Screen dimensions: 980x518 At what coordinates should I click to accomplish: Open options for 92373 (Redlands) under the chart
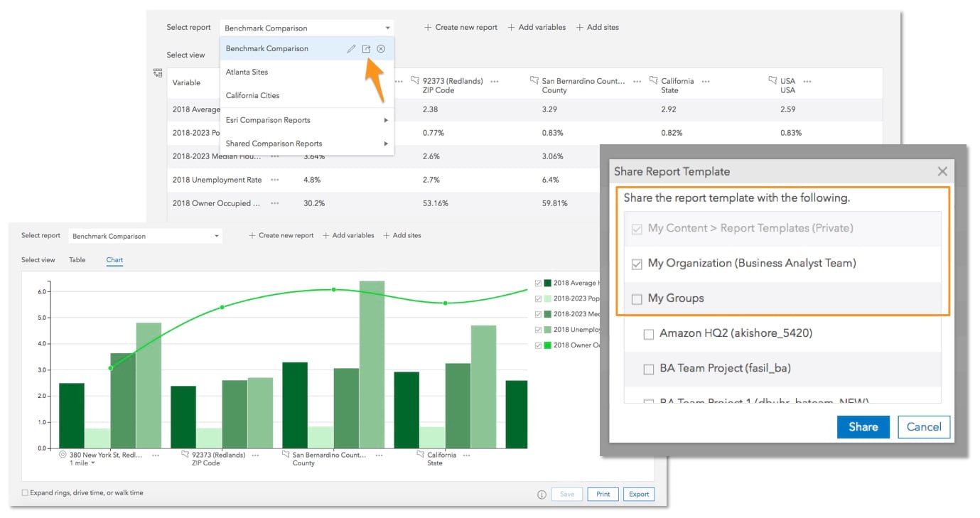[x=255, y=455]
